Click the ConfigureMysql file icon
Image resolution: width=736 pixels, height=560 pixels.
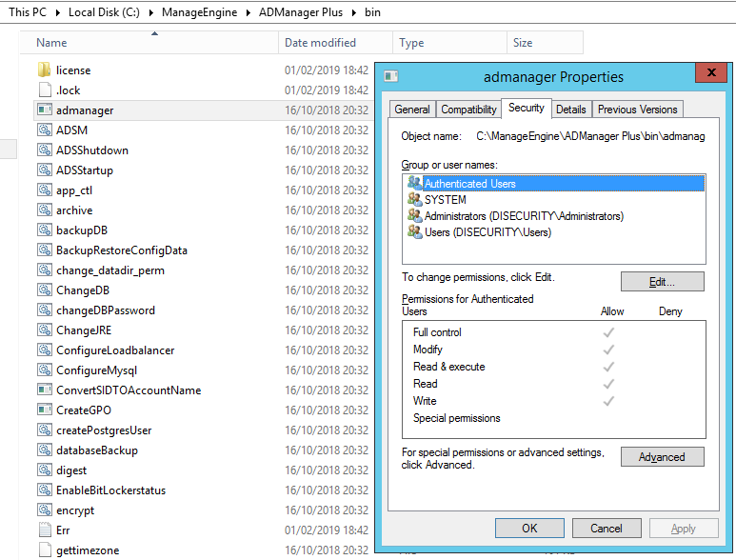[x=45, y=370]
